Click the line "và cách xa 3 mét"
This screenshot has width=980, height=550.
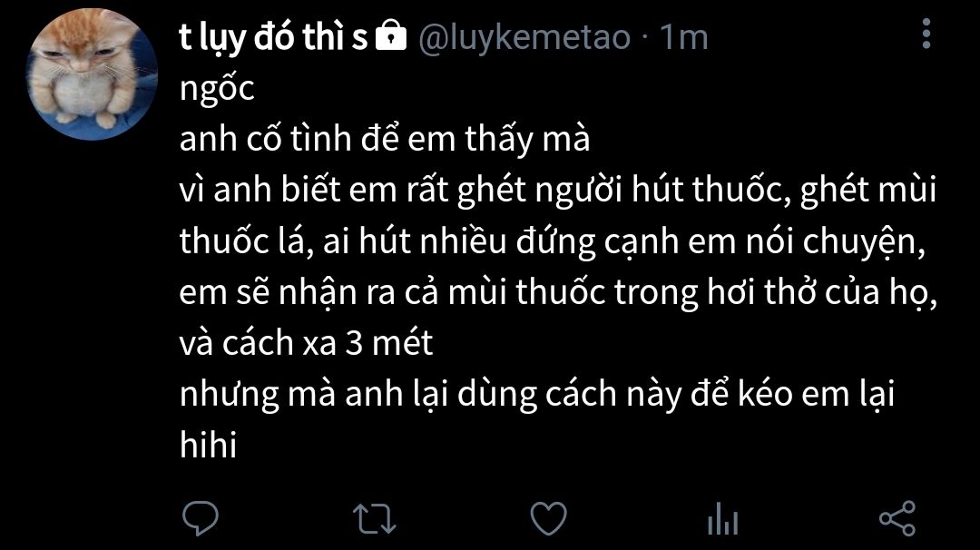click(307, 342)
